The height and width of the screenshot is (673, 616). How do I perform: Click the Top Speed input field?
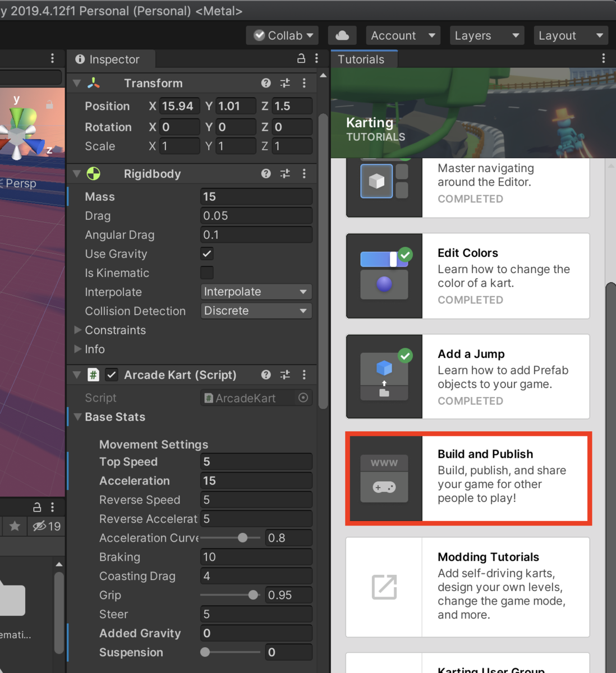[x=256, y=462]
